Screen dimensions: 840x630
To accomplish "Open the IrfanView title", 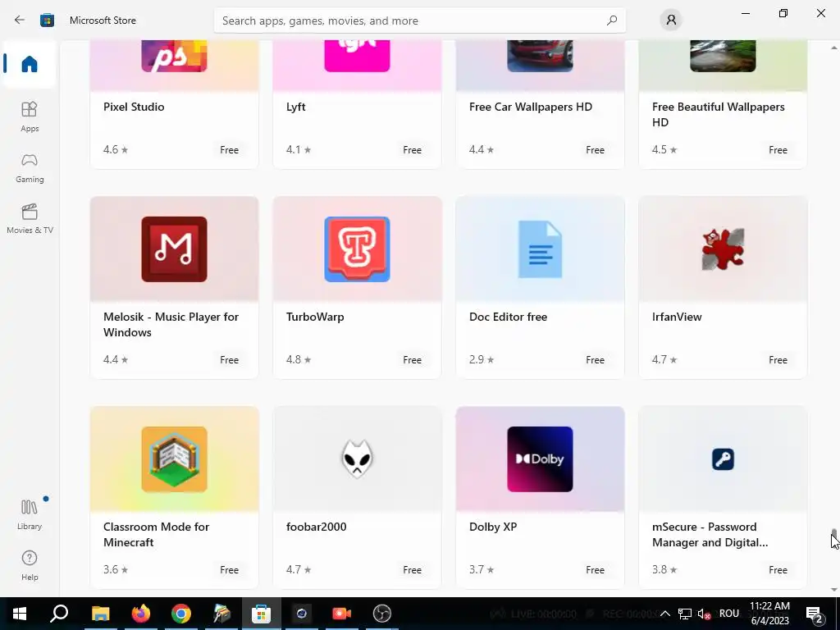I will pos(677,317).
